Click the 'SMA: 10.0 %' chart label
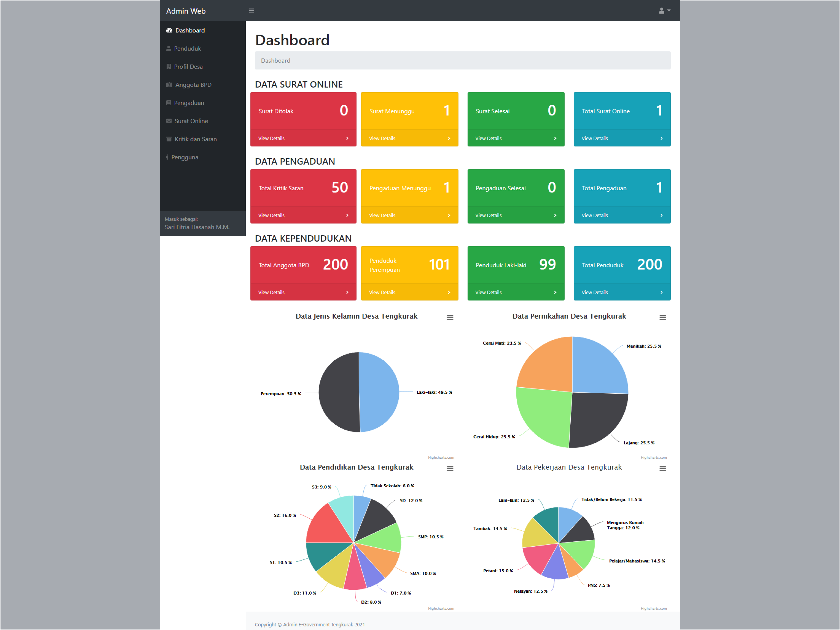 pyautogui.click(x=423, y=574)
